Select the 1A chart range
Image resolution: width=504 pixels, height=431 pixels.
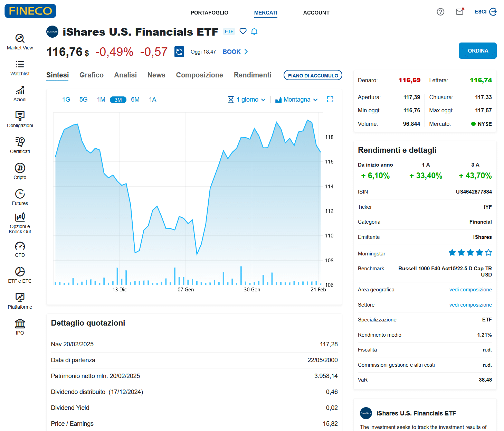point(153,100)
